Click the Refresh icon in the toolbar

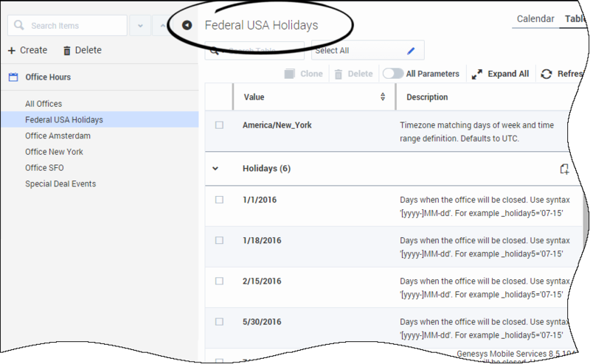pyautogui.click(x=546, y=74)
